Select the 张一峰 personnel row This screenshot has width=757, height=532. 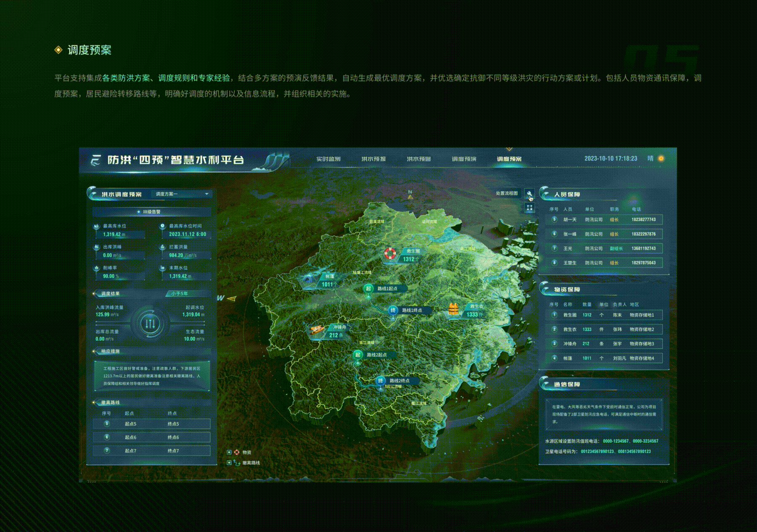point(604,234)
